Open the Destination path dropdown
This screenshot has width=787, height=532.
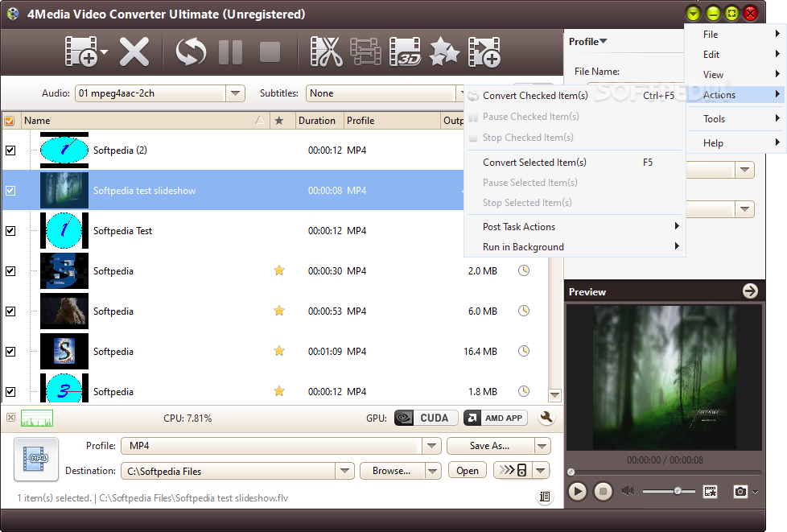[344, 471]
